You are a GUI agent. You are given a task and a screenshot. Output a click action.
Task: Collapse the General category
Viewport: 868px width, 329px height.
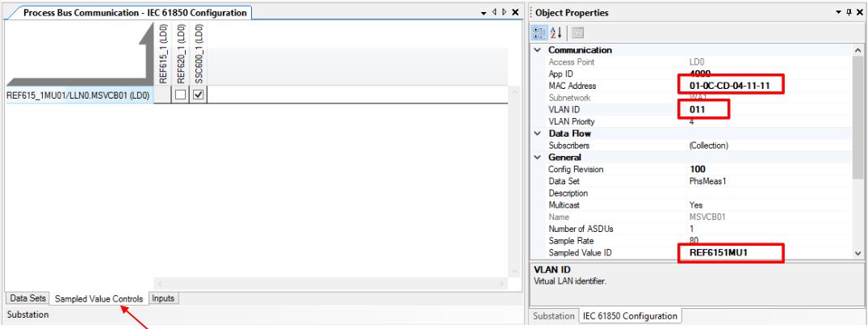pos(536,158)
